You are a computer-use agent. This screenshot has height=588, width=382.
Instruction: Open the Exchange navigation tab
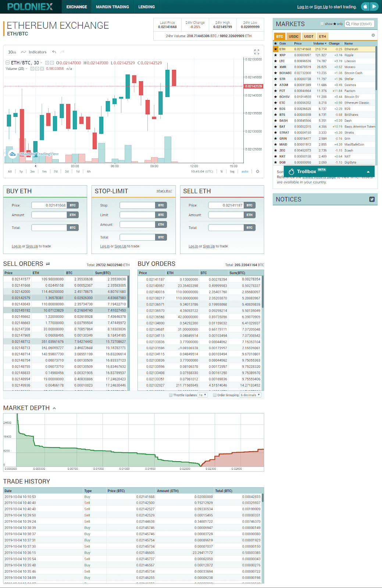(76, 7)
